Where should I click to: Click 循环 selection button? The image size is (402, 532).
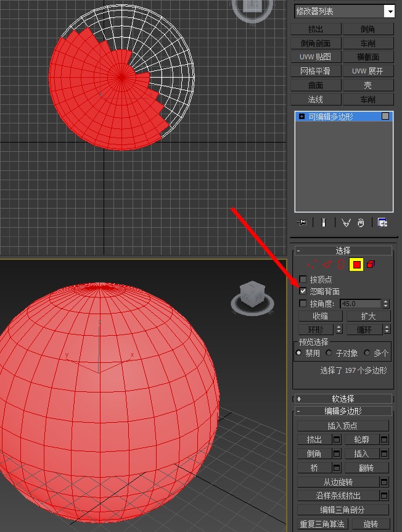point(365,329)
